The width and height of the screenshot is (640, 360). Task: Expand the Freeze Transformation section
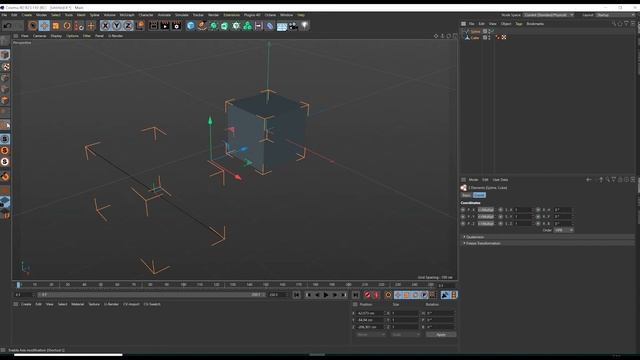point(482,243)
